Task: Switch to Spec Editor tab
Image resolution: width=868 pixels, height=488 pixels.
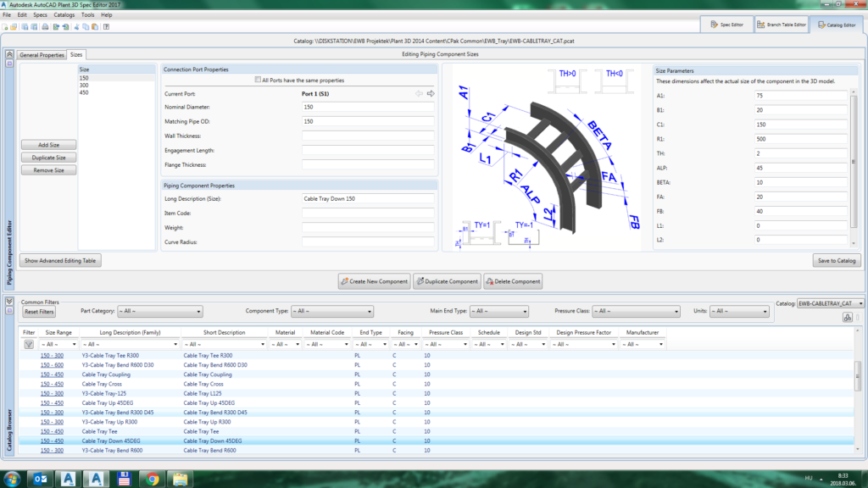Action: click(x=726, y=25)
